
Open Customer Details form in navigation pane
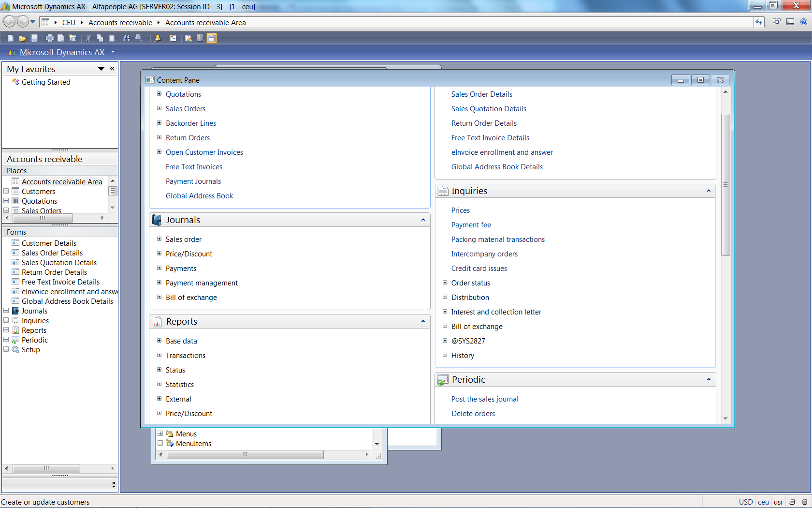coord(49,243)
